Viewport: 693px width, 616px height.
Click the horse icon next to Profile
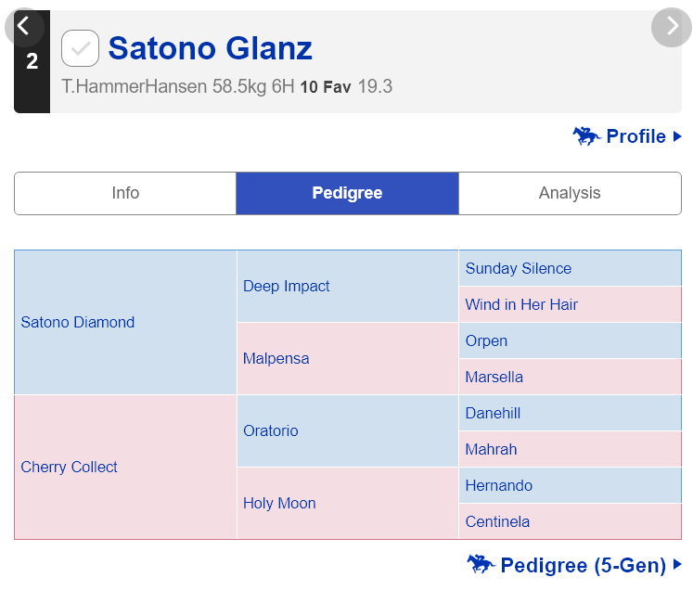click(x=586, y=136)
